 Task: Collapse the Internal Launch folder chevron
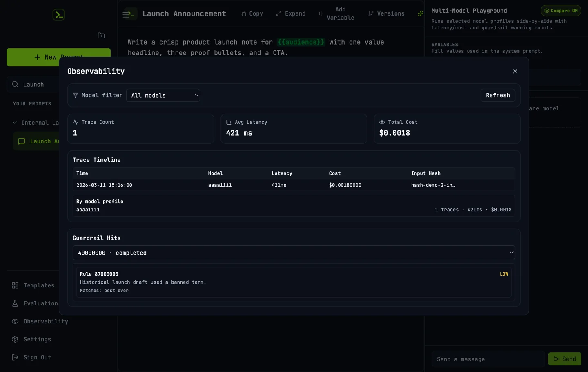point(15,123)
